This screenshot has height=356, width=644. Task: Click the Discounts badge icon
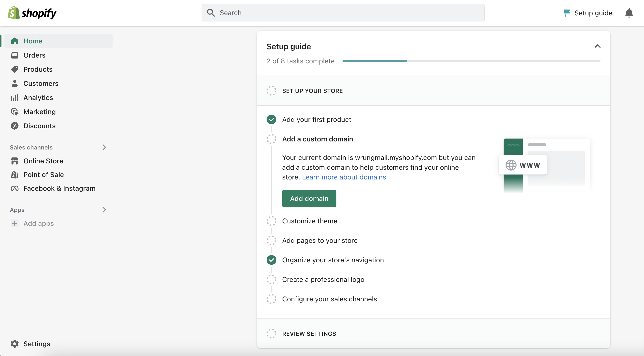tap(15, 126)
